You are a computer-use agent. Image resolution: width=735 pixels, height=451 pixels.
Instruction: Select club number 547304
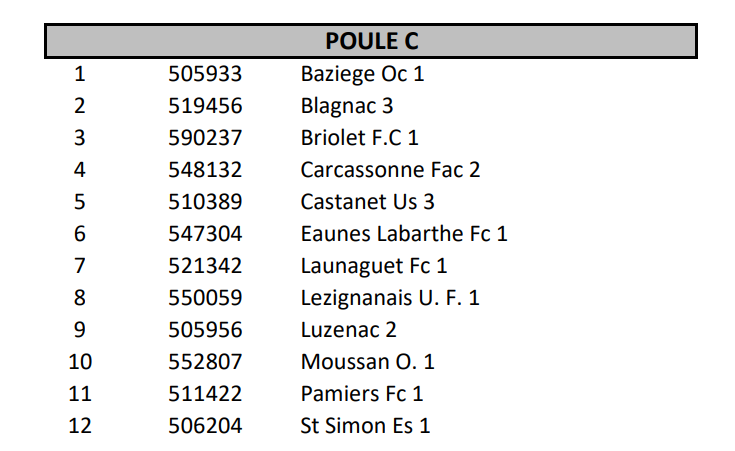(205, 234)
